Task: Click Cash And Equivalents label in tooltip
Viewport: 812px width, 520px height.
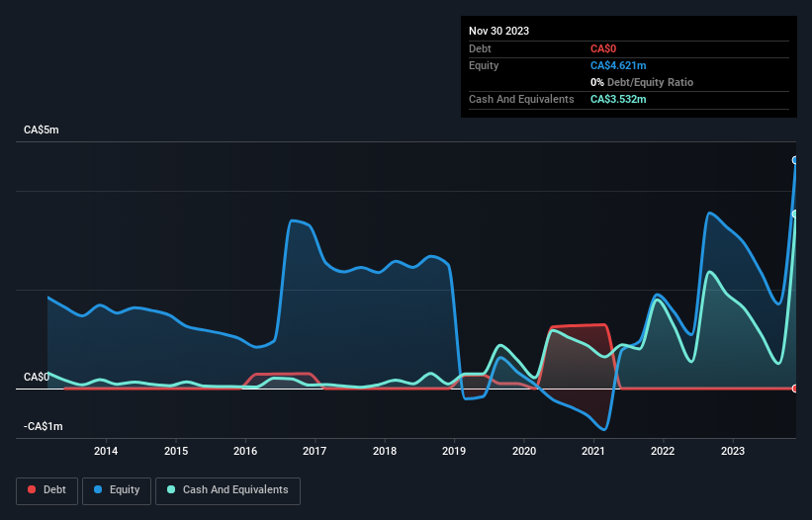Action: tap(521, 99)
